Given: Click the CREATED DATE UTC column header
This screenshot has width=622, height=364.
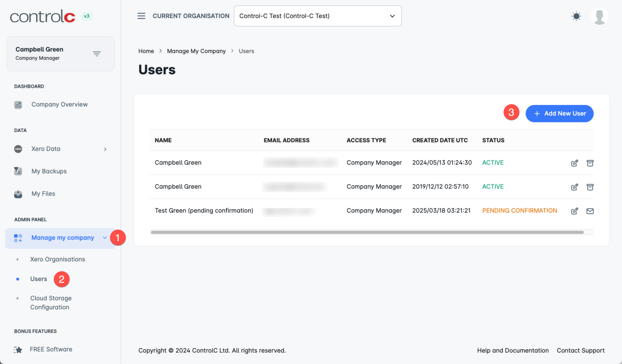Looking at the screenshot, I should pyautogui.click(x=440, y=140).
